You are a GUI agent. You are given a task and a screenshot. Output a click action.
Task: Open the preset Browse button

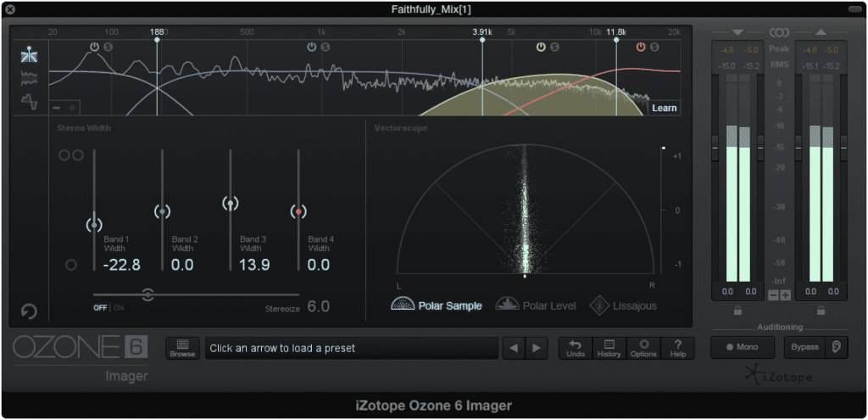183,349
